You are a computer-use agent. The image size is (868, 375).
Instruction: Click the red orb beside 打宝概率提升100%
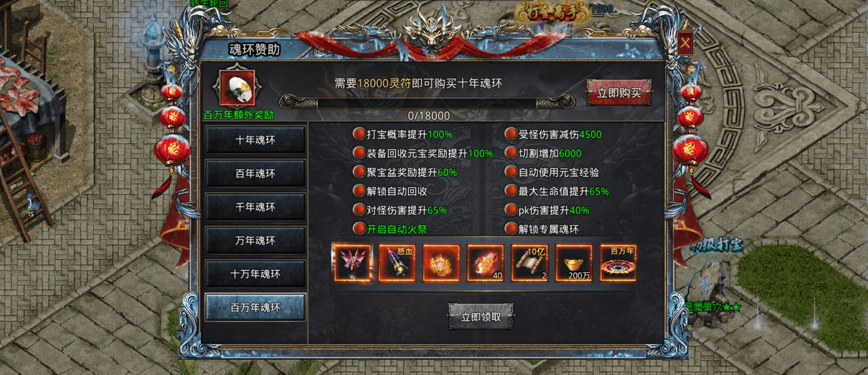(359, 133)
